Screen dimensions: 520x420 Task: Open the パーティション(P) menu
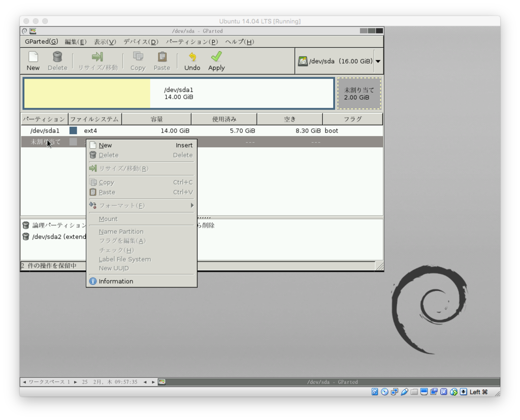pyautogui.click(x=191, y=42)
